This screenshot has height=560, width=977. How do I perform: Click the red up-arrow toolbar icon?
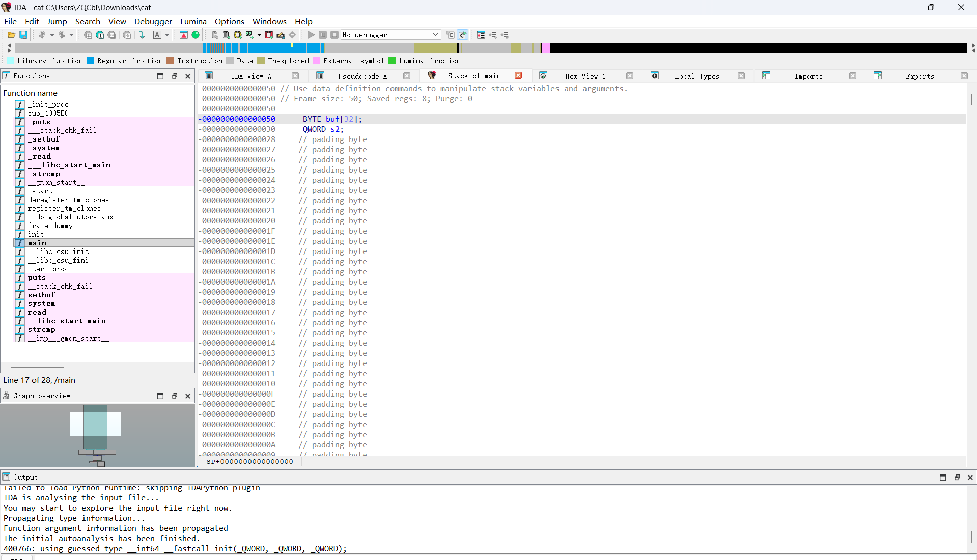(x=184, y=35)
